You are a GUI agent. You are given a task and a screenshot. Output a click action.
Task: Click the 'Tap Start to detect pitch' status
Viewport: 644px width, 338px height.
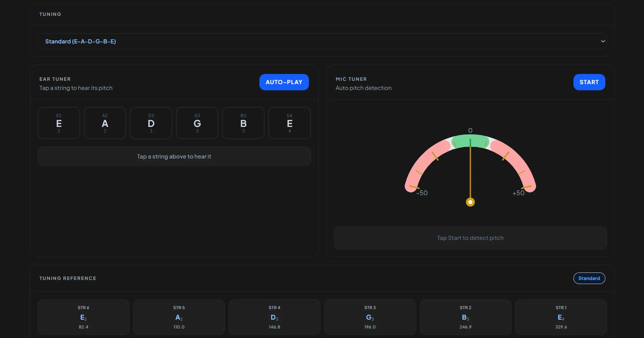click(470, 238)
